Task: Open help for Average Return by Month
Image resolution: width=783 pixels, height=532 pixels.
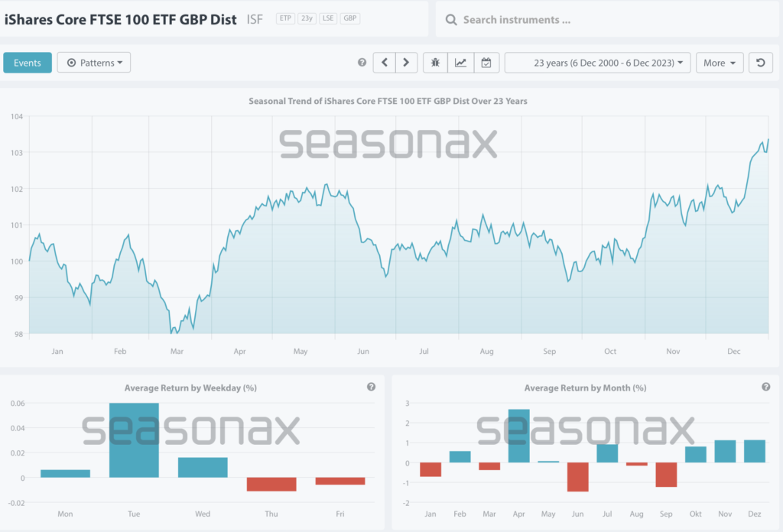Action: coord(766,387)
